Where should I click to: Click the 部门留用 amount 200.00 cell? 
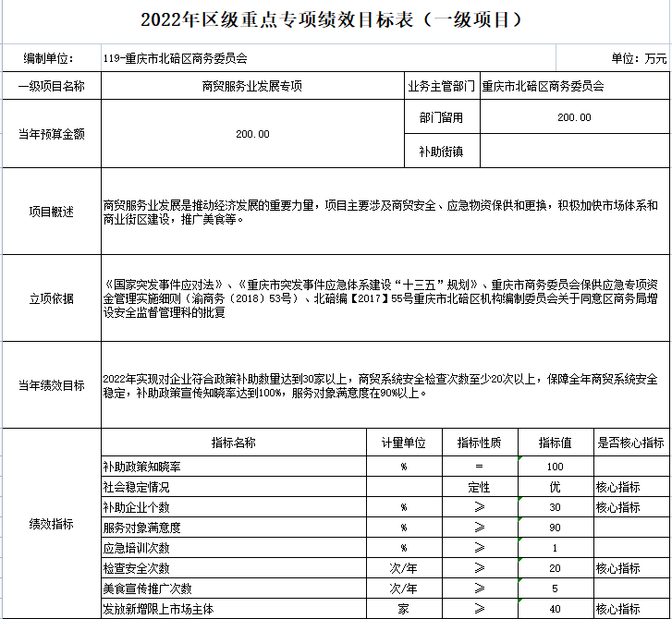(x=574, y=117)
